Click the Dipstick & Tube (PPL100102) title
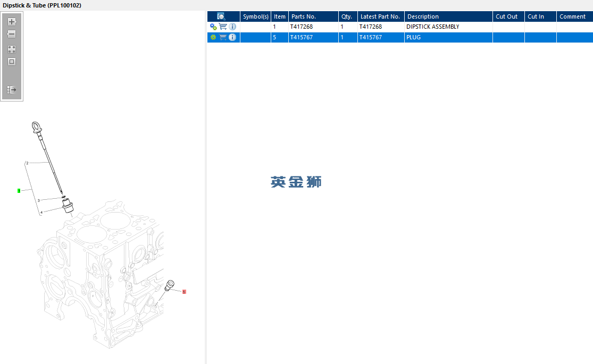Screen dimensions: 593x364 click(x=42, y=5)
